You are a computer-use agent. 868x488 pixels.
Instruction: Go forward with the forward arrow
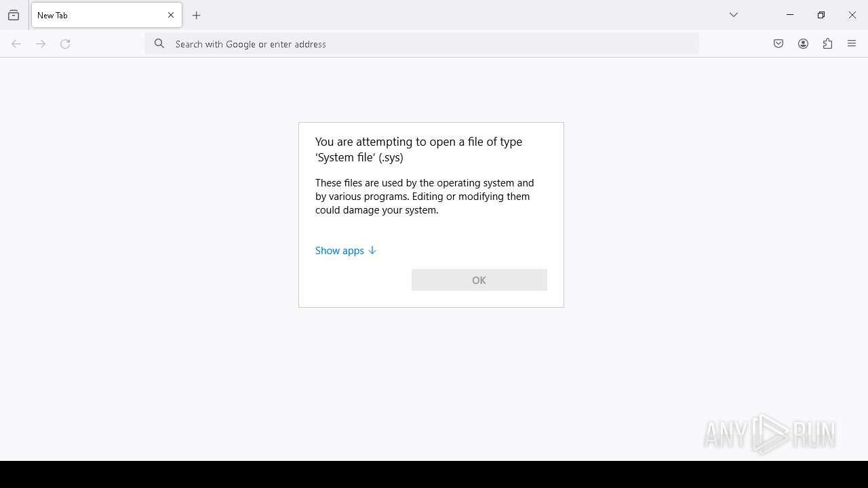(x=41, y=44)
